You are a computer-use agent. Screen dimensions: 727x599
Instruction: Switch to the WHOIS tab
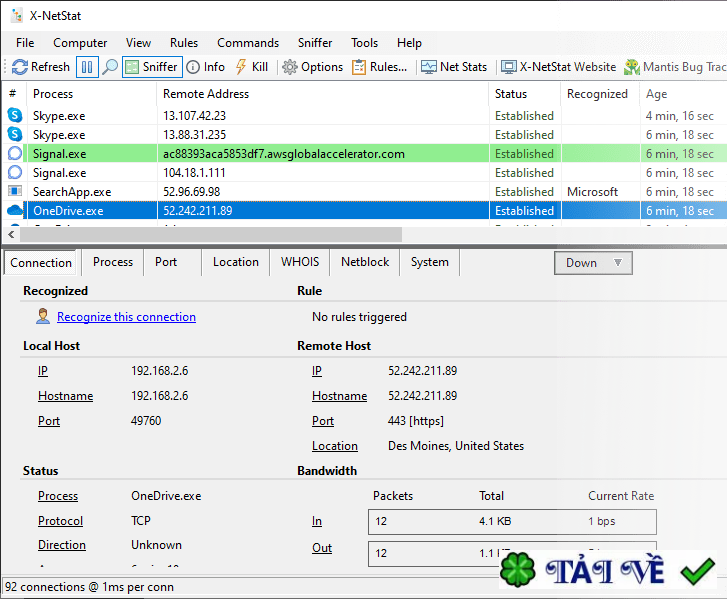[x=300, y=262]
